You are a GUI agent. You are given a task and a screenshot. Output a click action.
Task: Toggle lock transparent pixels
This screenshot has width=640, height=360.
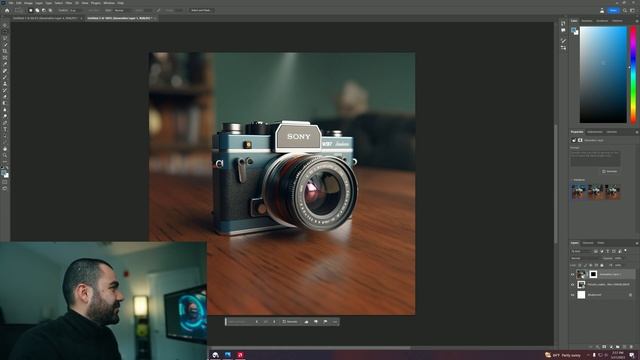[x=580, y=265]
